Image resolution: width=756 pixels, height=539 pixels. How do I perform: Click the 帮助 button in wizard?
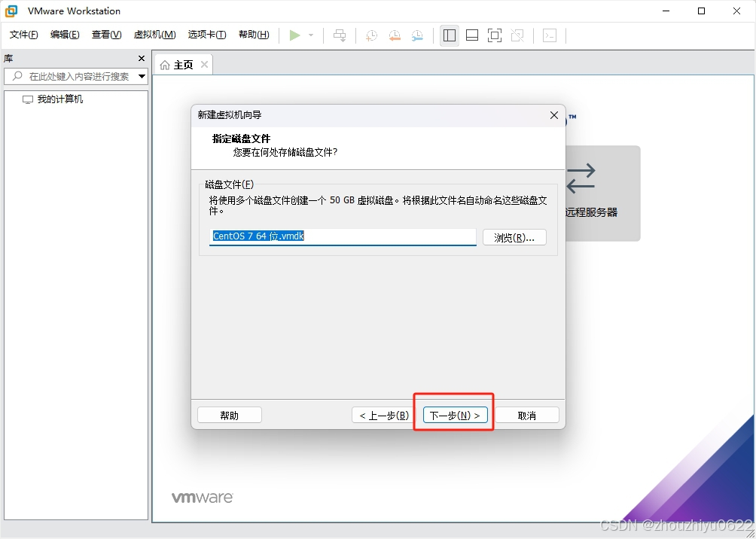[230, 415]
